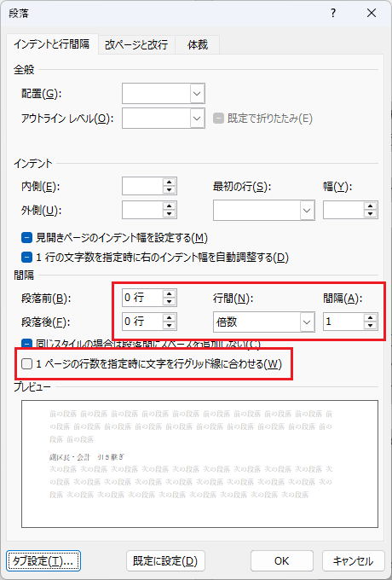Decrease 外側 indent with down arrow

170,214
